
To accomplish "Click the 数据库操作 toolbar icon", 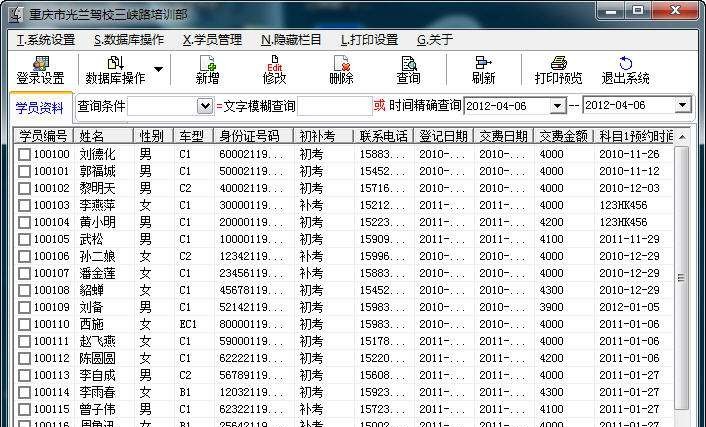I will click(115, 70).
